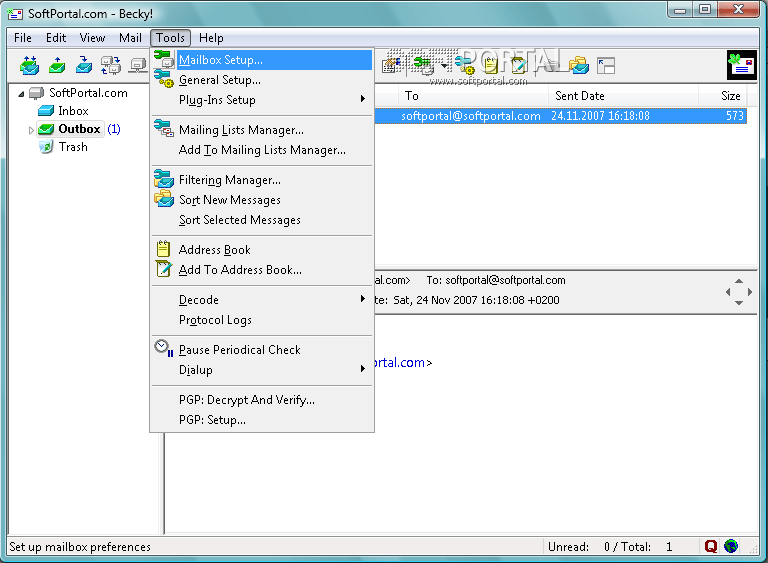
Task: Click the blue Receive mail toolbar icon
Action: (84, 65)
